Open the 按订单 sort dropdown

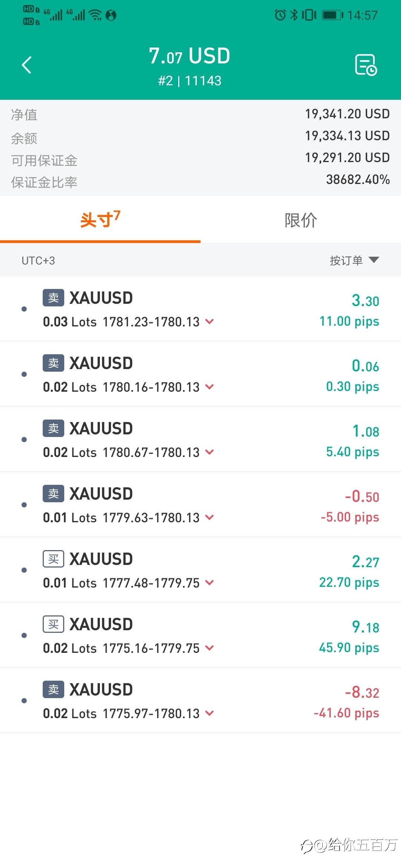point(354,260)
